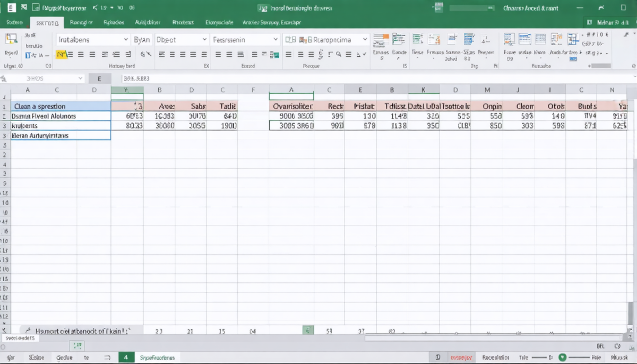Click the Mdner button at top right
This screenshot has width=637, height=364.
click(609, 23)
